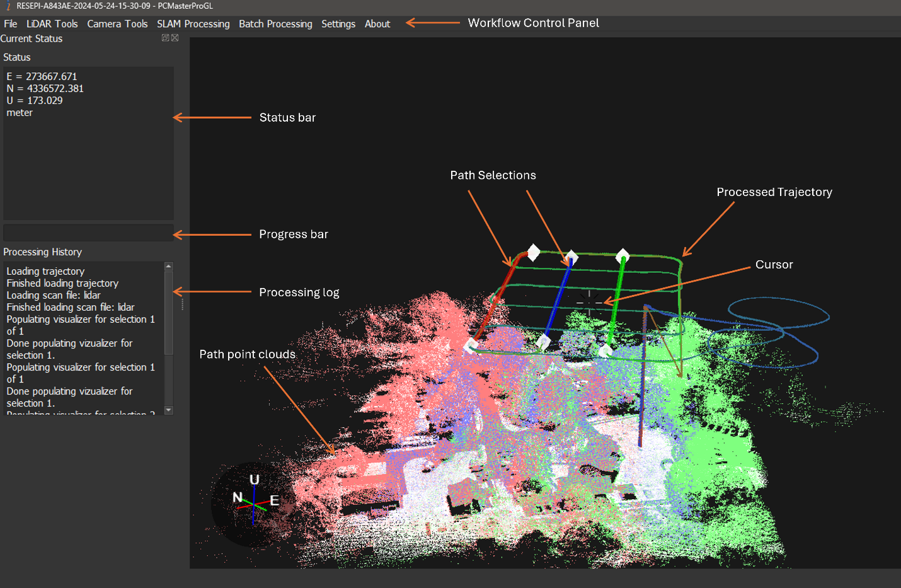Expand the Batch Processing menu
The width and height of the screenshot is (901, 588).
(x=275, y=24)
